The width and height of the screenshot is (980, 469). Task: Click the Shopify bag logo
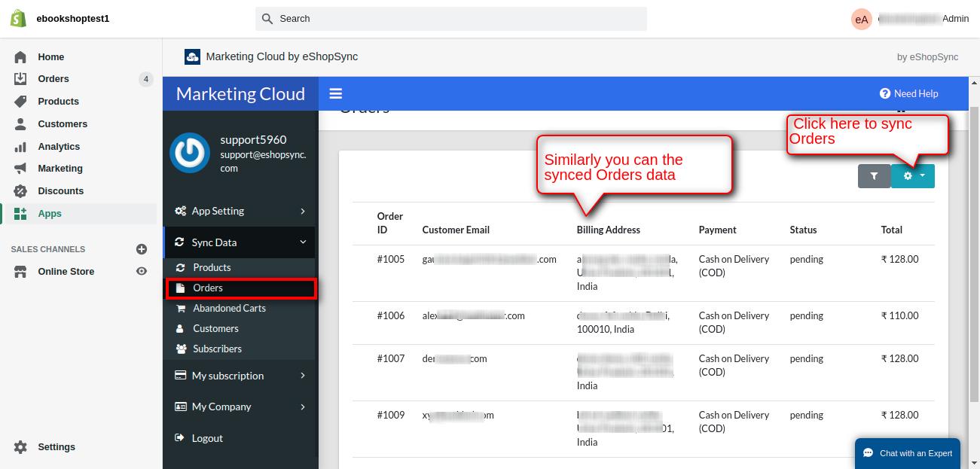click(18, 18)
